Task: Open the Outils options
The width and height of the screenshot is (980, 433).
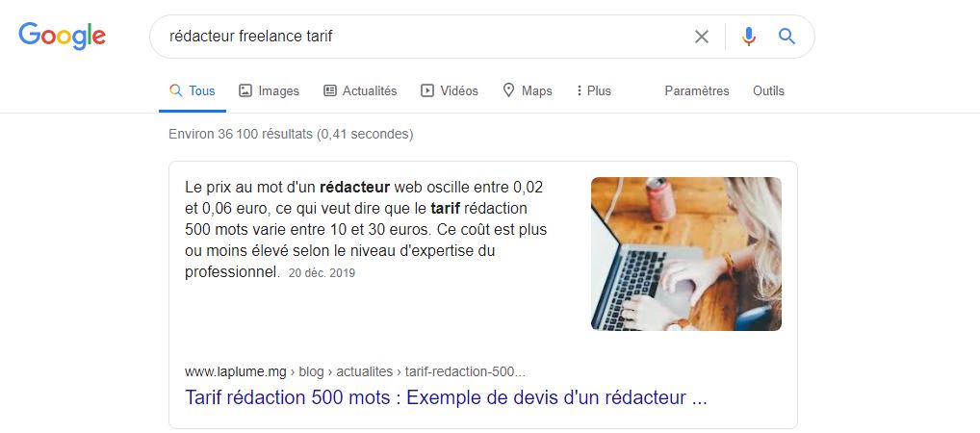Action: (768, 90)
